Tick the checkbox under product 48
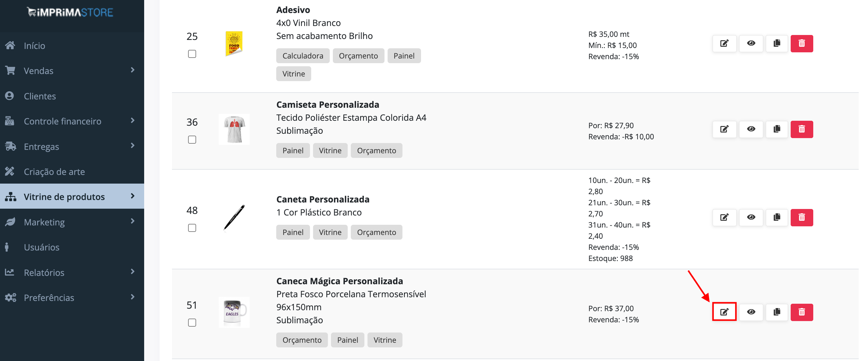Viewport: 868px width, 361px height. 192,228
